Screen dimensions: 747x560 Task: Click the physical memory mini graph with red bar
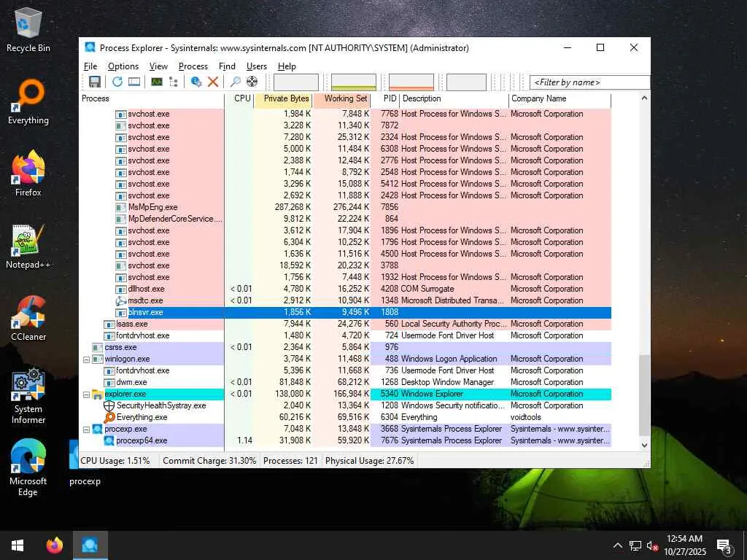(411, 82)
